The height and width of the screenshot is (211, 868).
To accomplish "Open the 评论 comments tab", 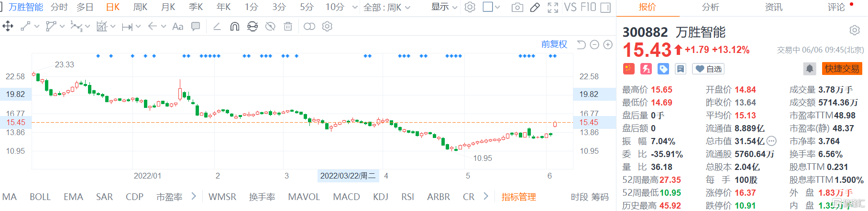I will [x=836, y=7].
